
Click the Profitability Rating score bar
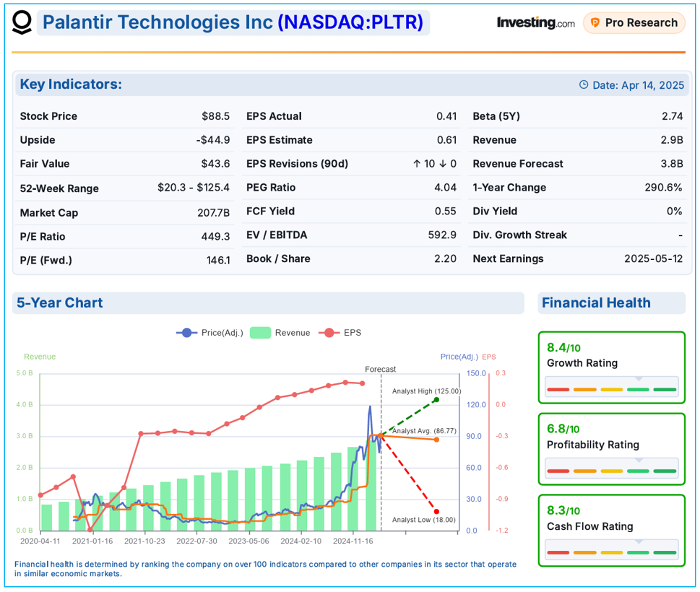click(x=612, y=469)
